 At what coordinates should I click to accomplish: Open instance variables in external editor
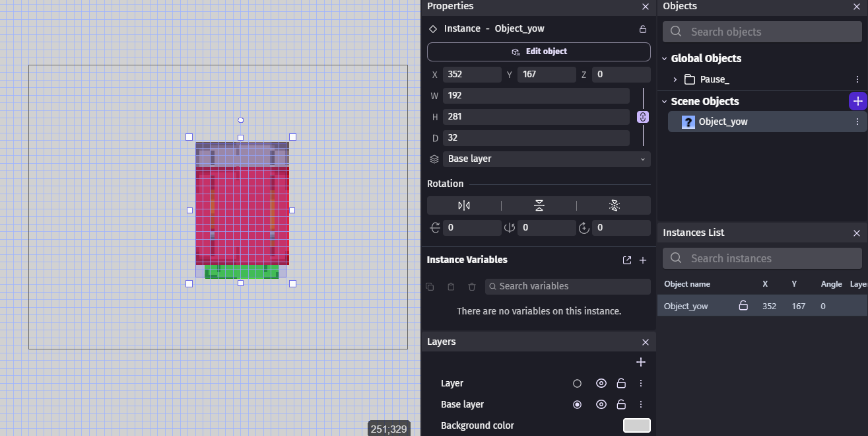pos(626,260)
